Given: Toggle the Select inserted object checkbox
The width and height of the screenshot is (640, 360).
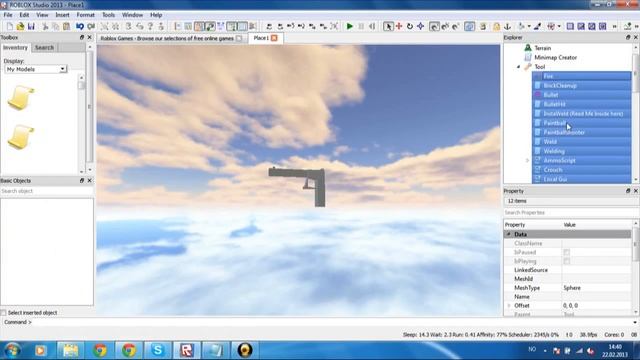Looking at the screenshot, I should [3, 313].
